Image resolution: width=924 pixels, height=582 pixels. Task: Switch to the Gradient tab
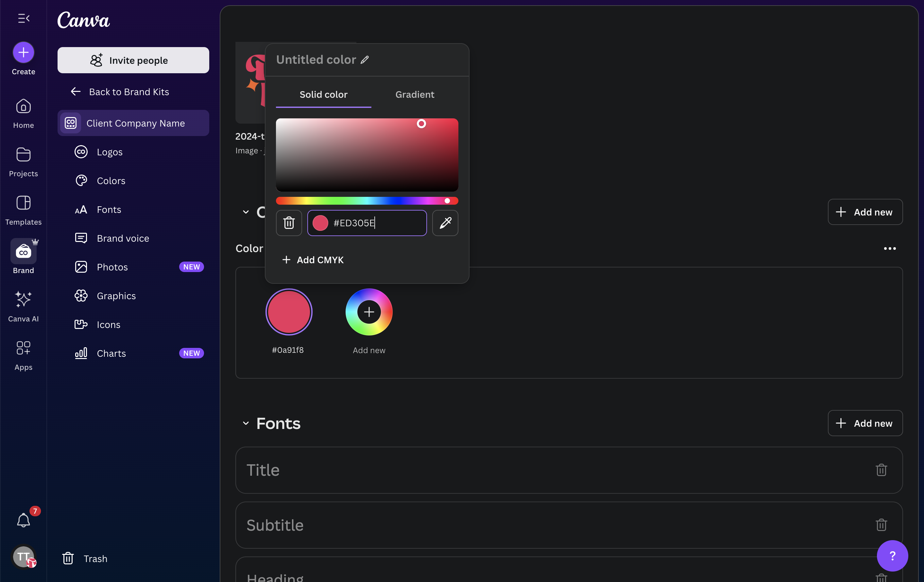pyautogui.click(x=415, y=94)
